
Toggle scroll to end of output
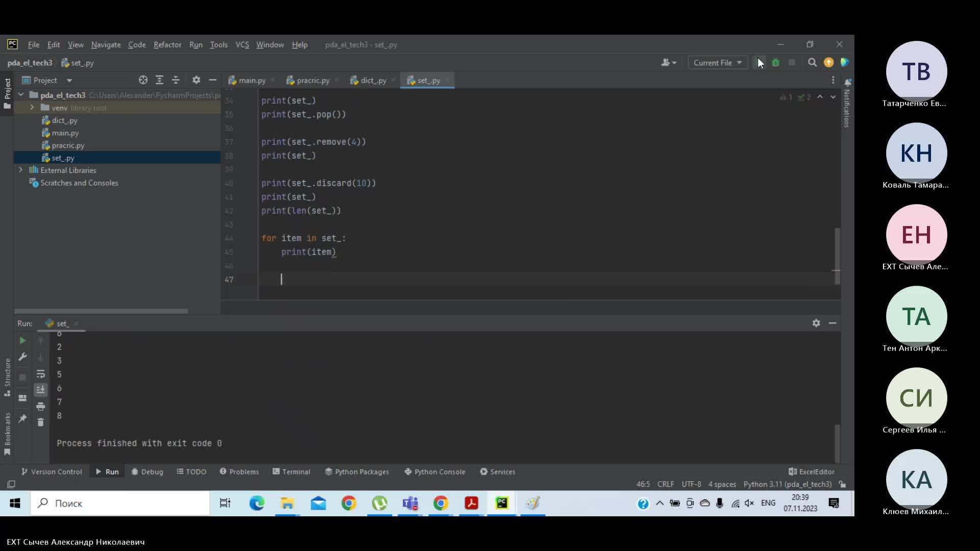(40, 390)
